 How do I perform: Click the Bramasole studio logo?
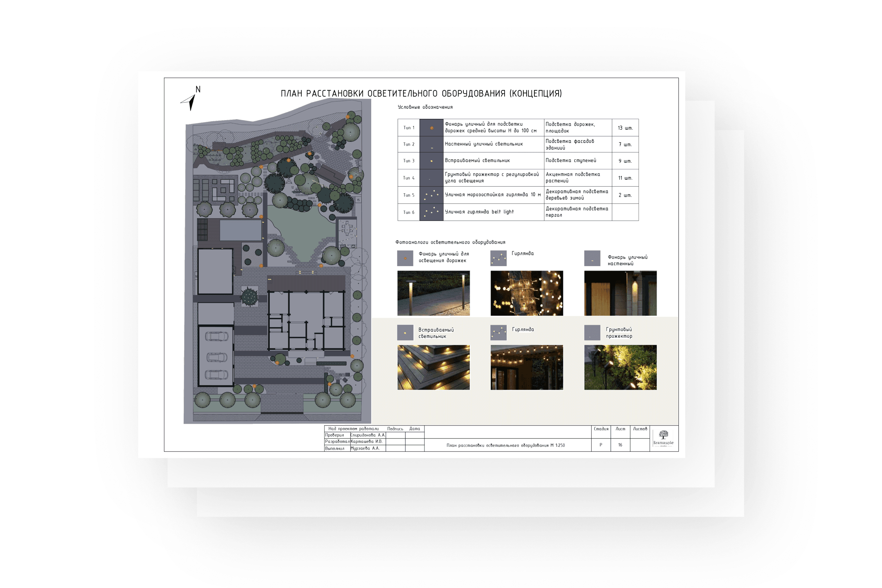663,438
